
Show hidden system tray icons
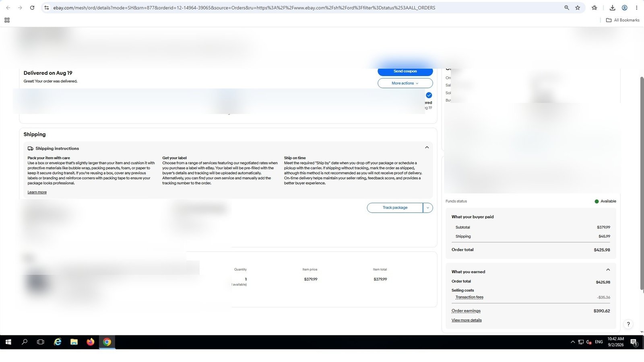pos(573,342)
